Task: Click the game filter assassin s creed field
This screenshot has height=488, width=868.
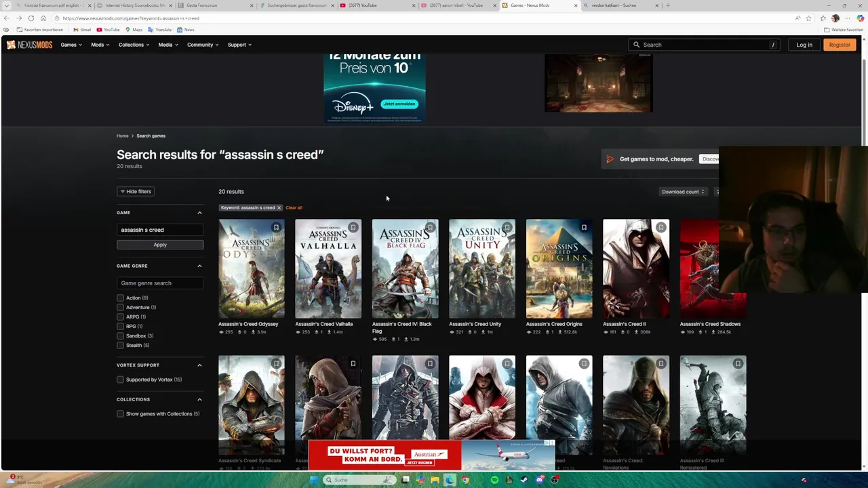Action: click(160, 230)
